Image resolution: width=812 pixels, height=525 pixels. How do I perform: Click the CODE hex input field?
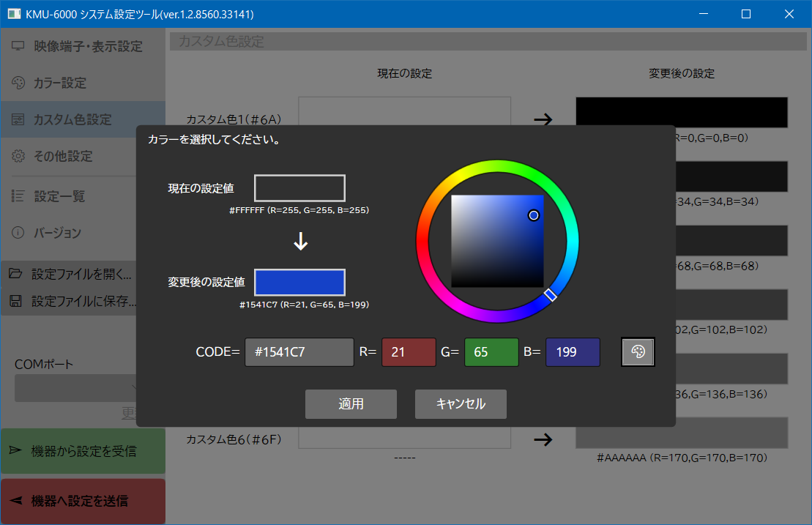(299, 352)
